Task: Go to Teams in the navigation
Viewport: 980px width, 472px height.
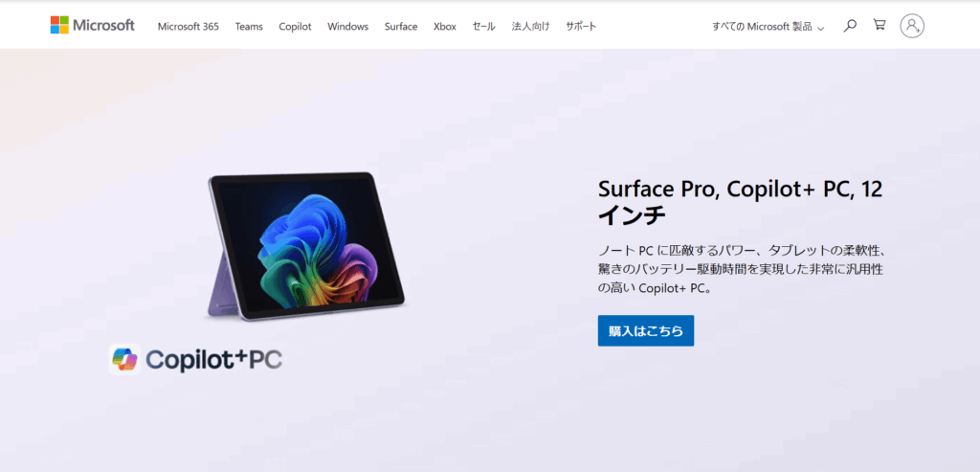Action: pos(249,26)
